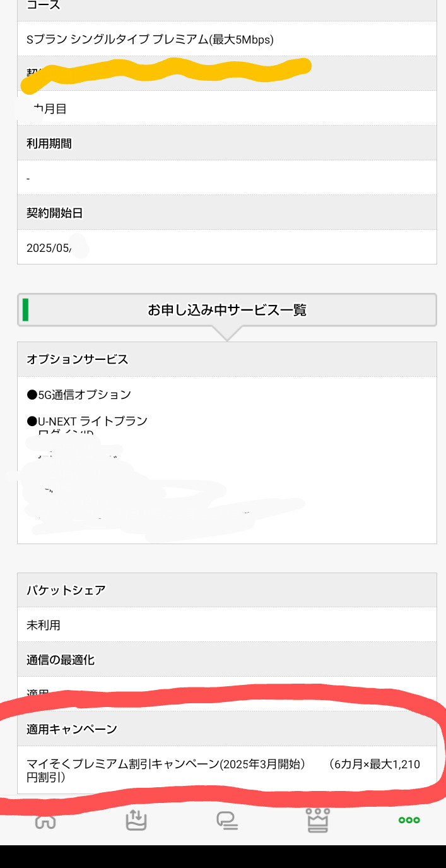
Task: Click the green marker beside お申し込み中サービス一覧
Action: coord(26,310)
